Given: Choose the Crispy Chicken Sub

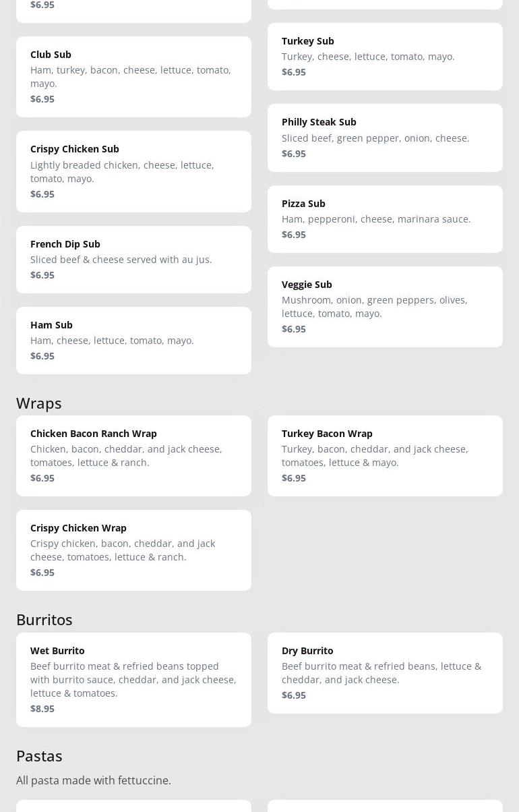Looking at the screenshot, I should [x=133, y=171].
